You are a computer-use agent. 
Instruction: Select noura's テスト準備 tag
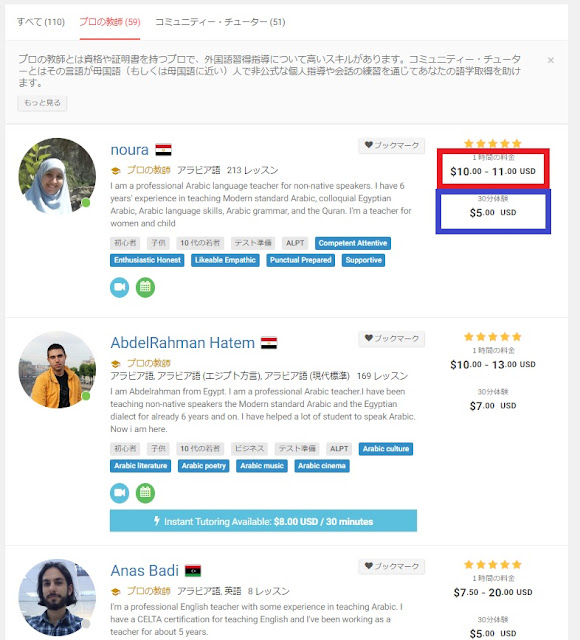253,243
